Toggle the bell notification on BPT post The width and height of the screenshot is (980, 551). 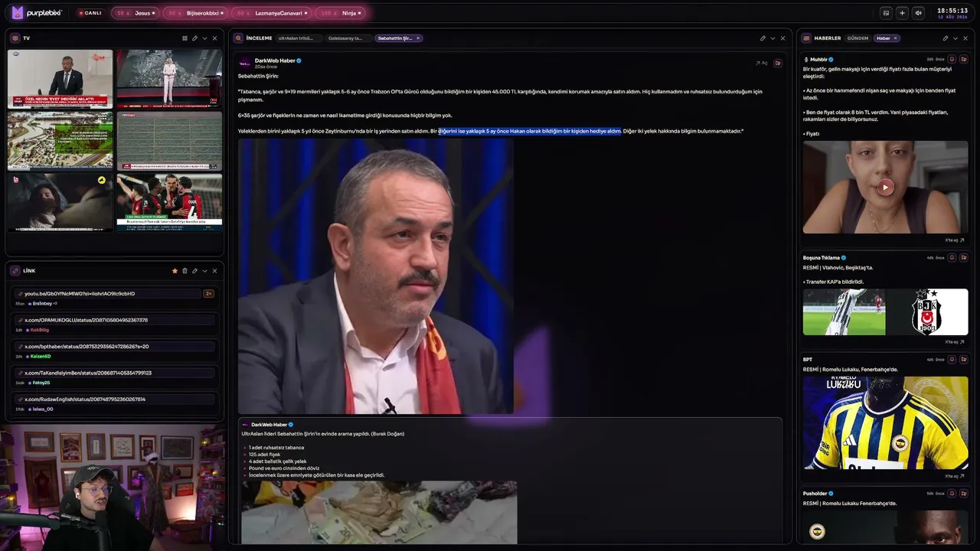(952, 360)
